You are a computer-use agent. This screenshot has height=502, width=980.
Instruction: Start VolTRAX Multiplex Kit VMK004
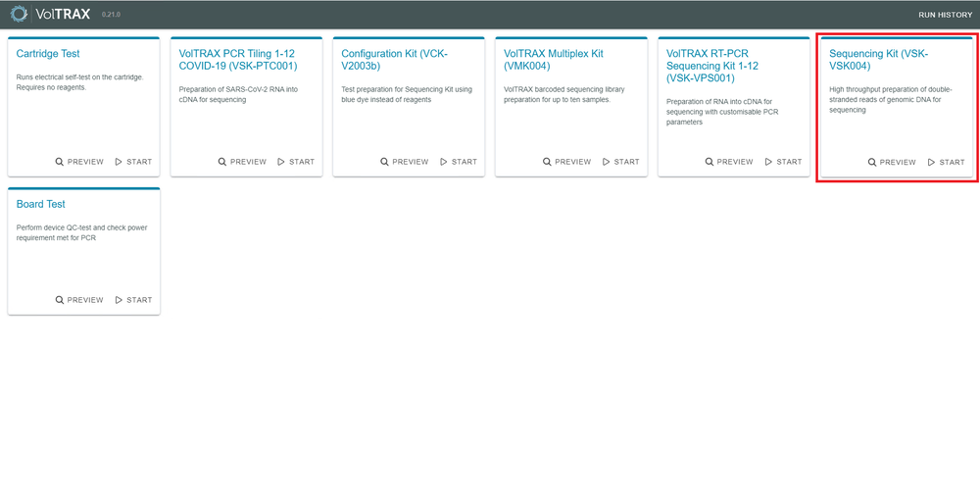pos(621,162)
